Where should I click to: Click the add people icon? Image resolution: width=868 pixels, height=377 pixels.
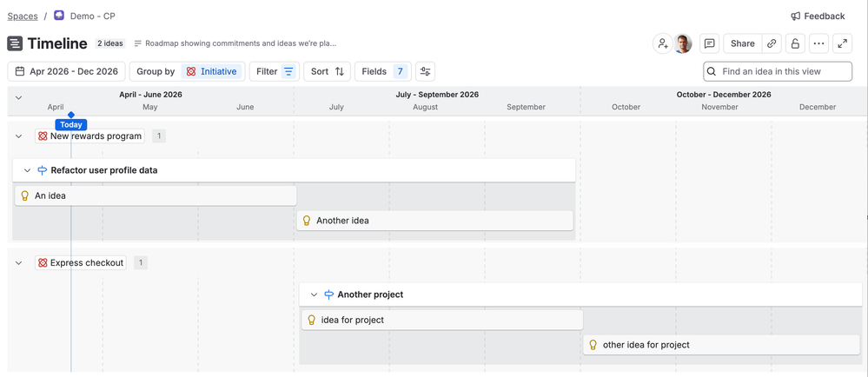(662, 43)
